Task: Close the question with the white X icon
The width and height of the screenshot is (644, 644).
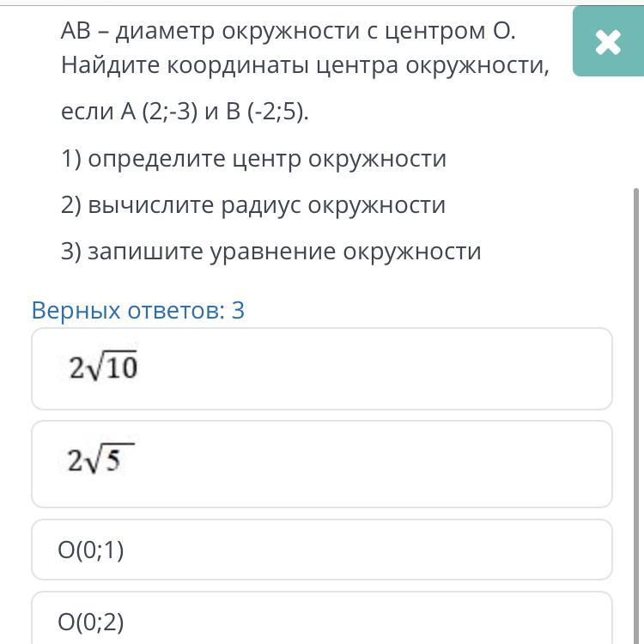Action: [x=608, y=41]
